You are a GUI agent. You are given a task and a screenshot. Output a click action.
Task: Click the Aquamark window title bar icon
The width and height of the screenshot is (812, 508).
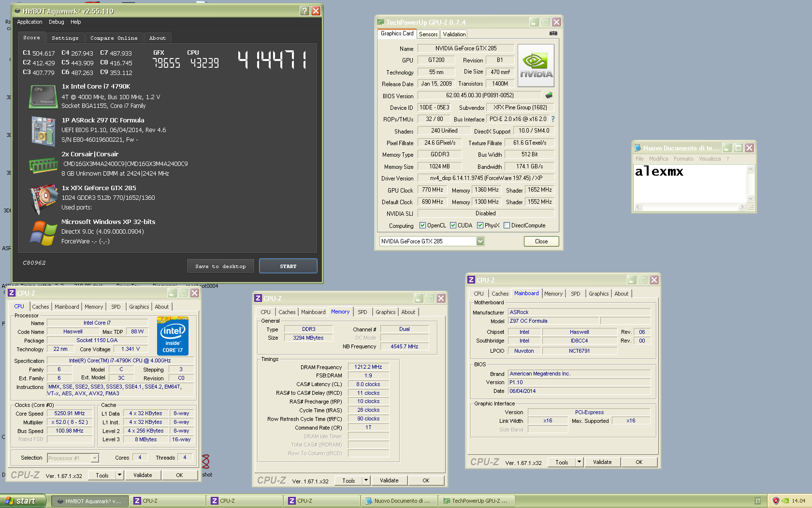[17, 11]
